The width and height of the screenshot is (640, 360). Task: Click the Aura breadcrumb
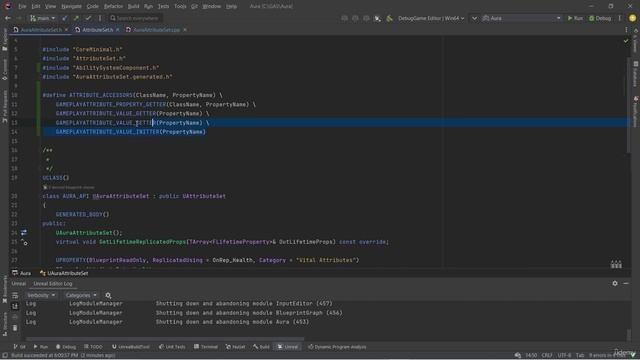[22, 273]
